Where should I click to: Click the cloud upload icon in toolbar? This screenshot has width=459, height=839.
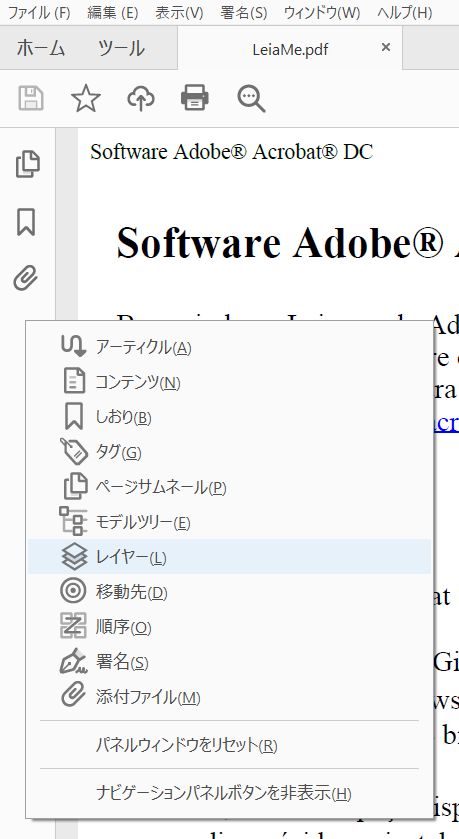141,99
